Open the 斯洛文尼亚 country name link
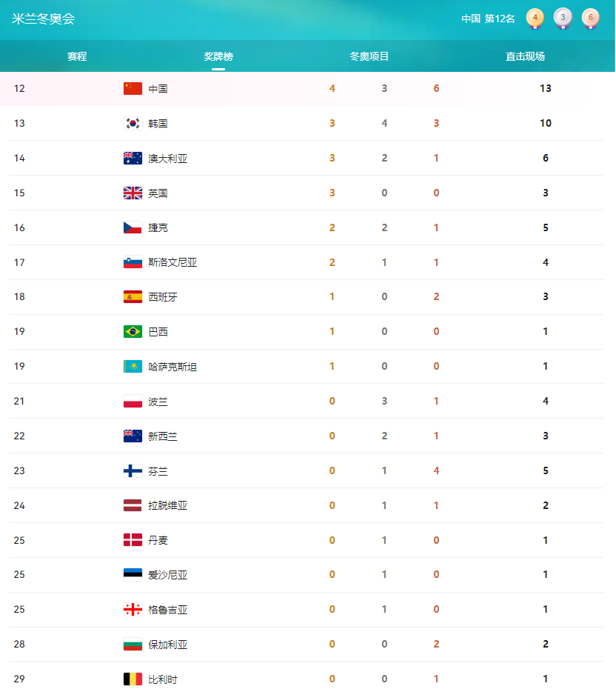This screenshot has height=692, width=616. [x=173, y=262]
